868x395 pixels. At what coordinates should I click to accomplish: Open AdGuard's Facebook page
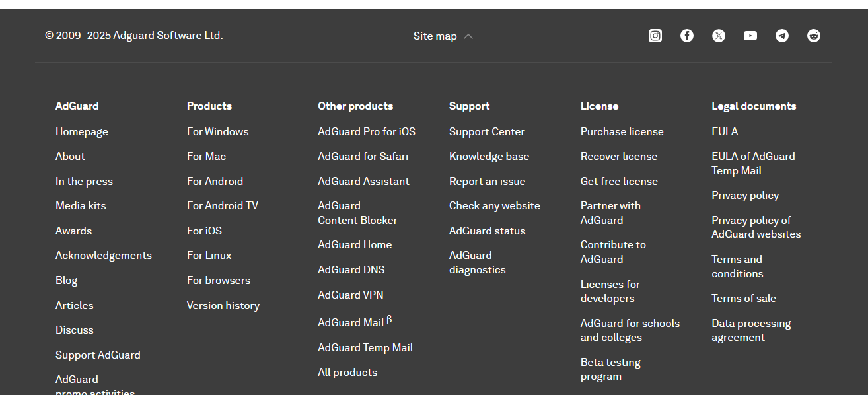[687, 36]
